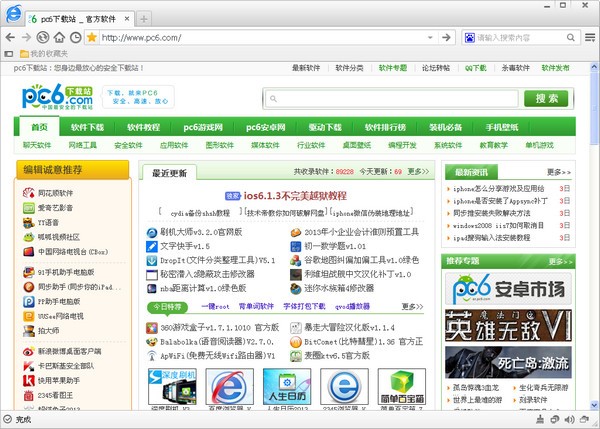Click 更多>> in the 最近更新 panel header
The image size is (600, 429).
pyautogui.click(x=418, y=171)
